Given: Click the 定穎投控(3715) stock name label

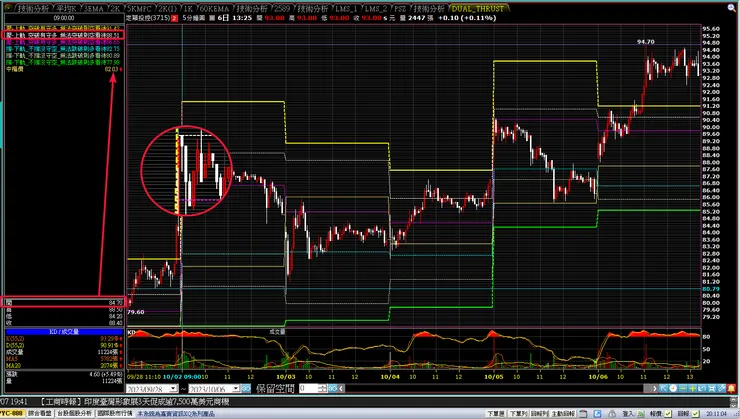Looking at the screenshot, I should (148, 18).
